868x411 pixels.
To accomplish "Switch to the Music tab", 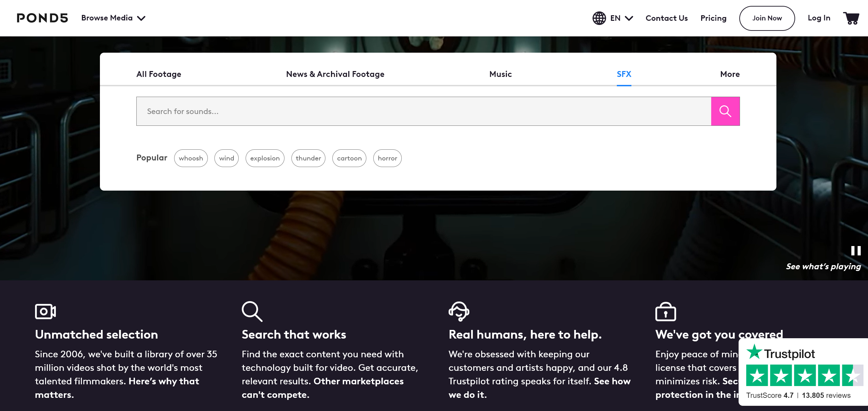I will [x=500, y=74].
